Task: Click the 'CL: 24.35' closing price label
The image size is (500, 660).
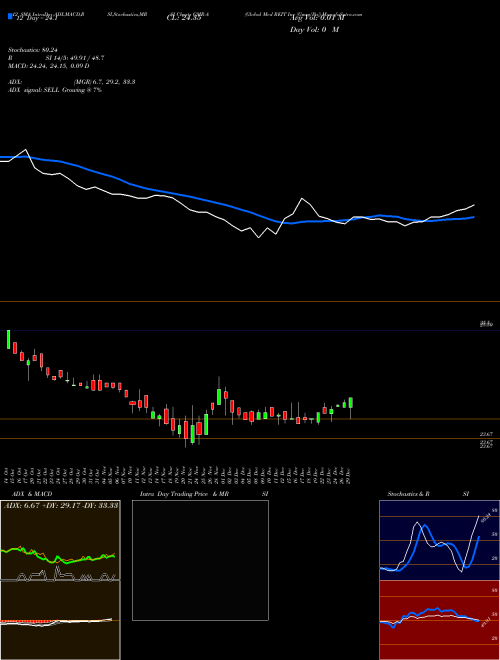Action: tap(182, 18)
